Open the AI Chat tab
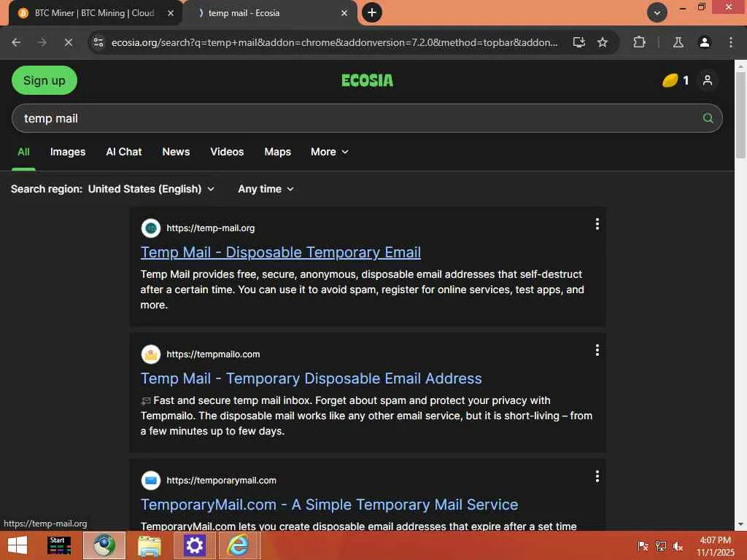The width and height of the screenshot is (747, 560). pyautogui.click(x=124, y=152)
